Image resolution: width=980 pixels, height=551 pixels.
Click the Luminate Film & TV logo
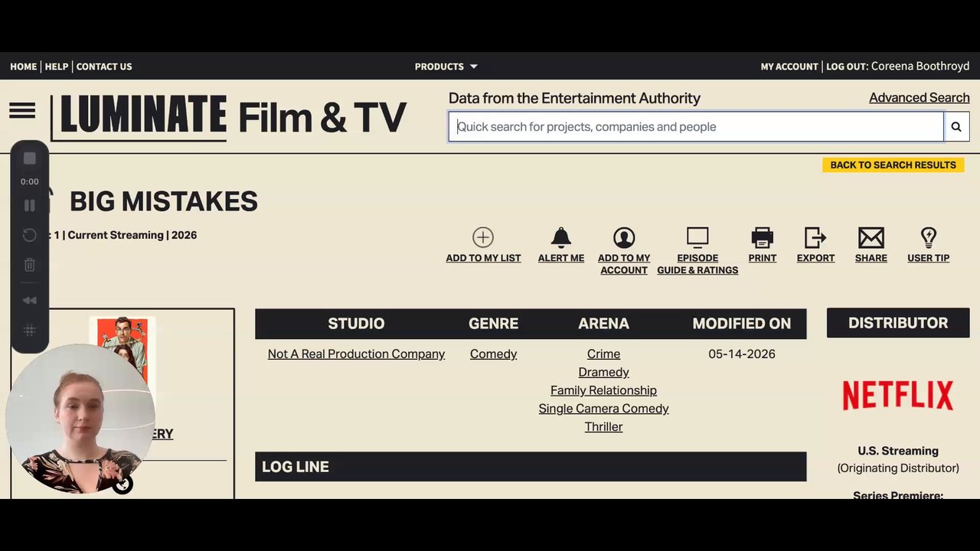pos(228,117)
